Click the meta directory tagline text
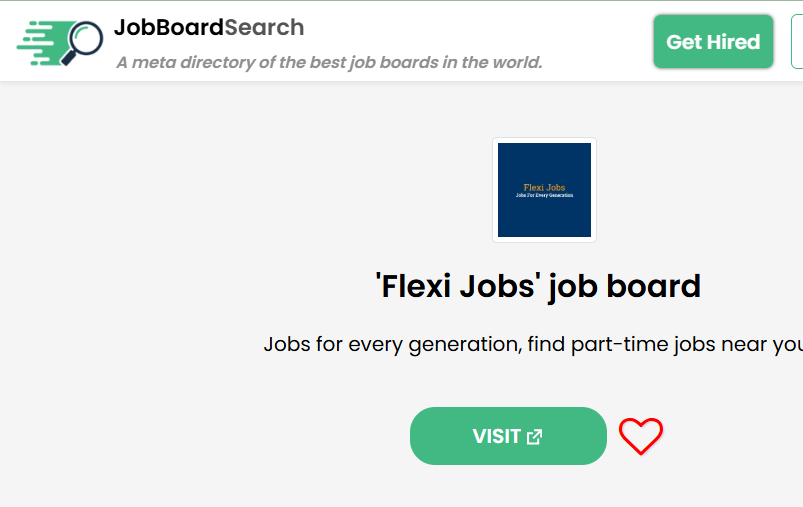This screenshot has width=803, height=507. pyautogui.click(x=329, y=62)
